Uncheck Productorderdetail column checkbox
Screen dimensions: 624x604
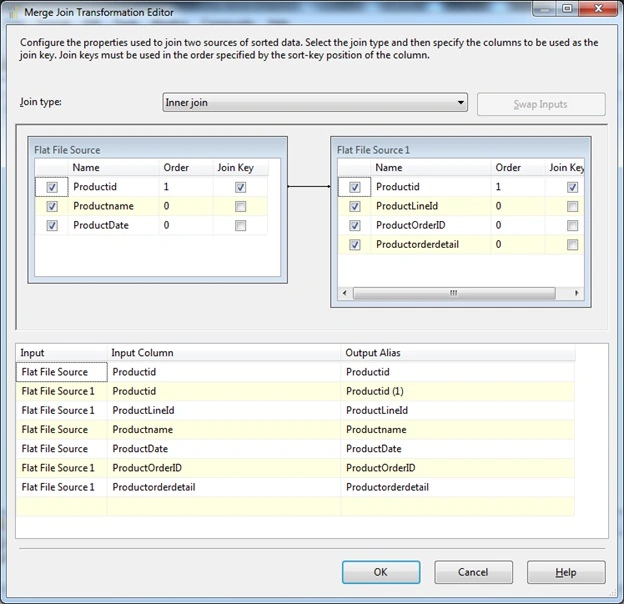355,245
